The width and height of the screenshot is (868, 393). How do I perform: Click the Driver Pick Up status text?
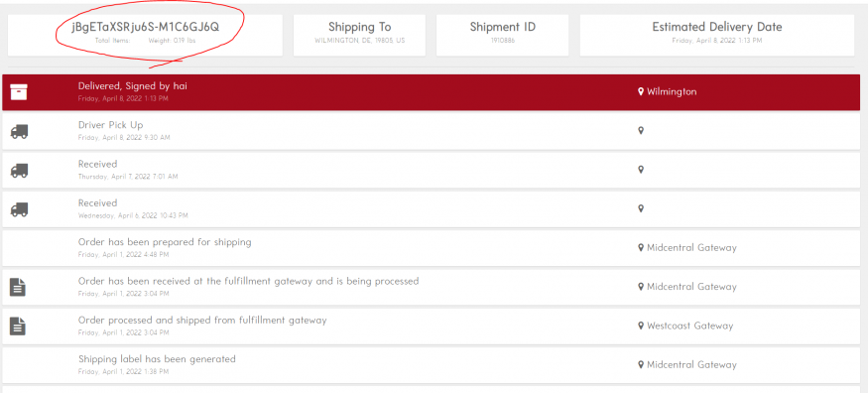point(111,125)
